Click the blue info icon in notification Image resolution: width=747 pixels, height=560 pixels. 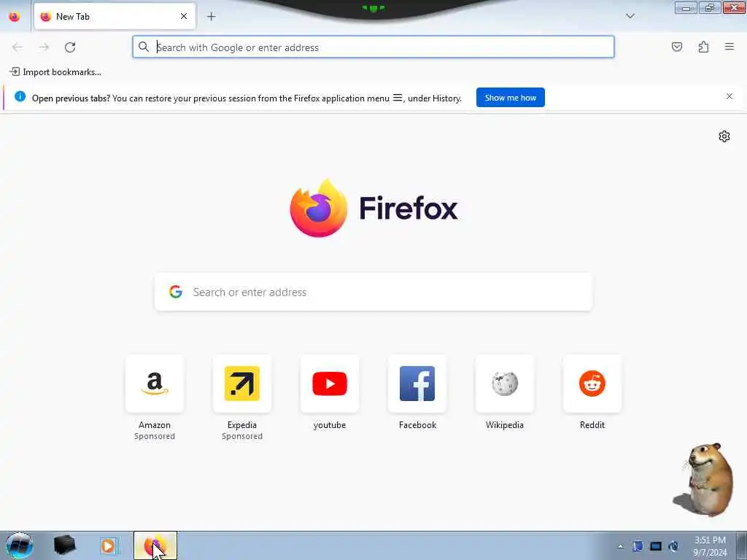click(x=20, y=97)
